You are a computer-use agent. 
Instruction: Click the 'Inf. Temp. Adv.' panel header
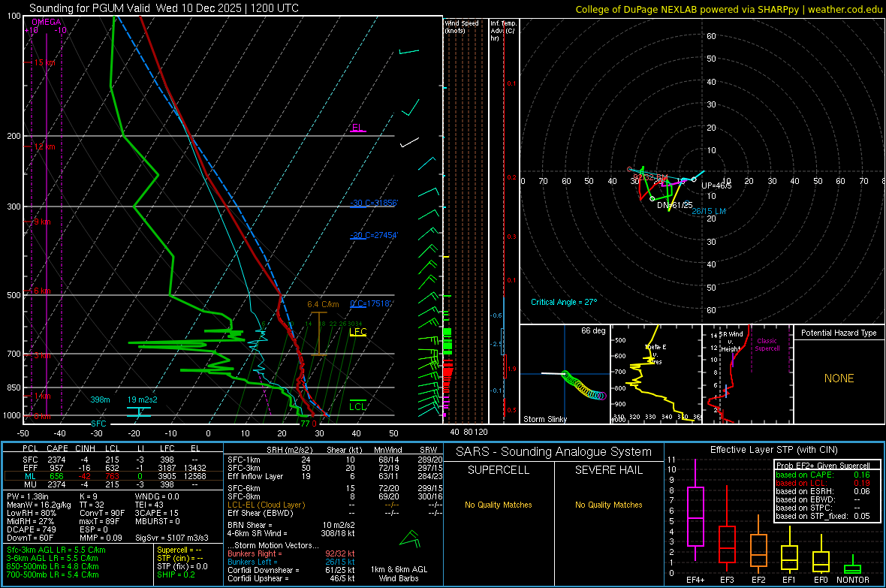[503, 31]
